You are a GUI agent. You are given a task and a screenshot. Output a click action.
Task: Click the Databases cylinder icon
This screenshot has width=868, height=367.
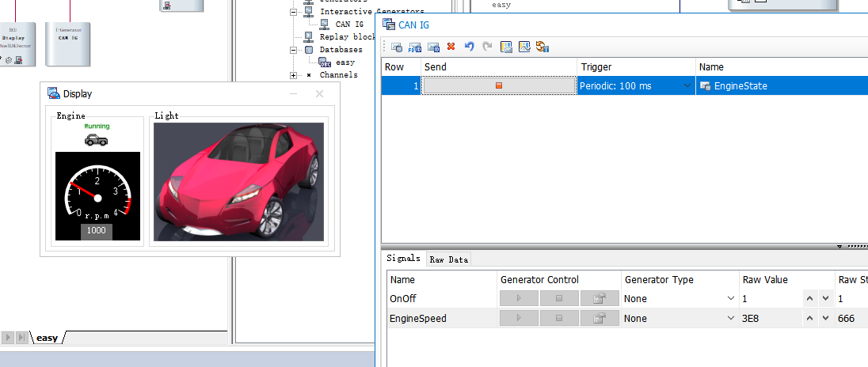tap(308, 49)
